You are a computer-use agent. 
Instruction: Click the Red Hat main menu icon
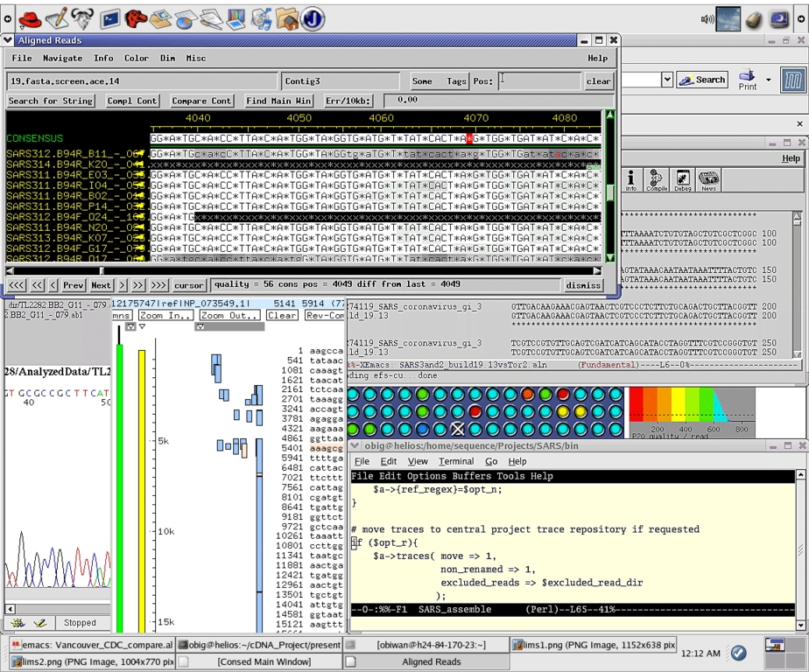pos(30,17)
